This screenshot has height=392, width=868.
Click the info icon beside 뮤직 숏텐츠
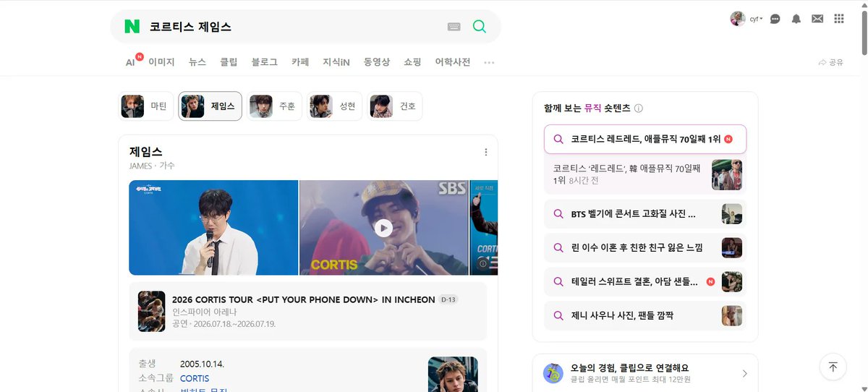pyautogui.click(x=639, y=108)
